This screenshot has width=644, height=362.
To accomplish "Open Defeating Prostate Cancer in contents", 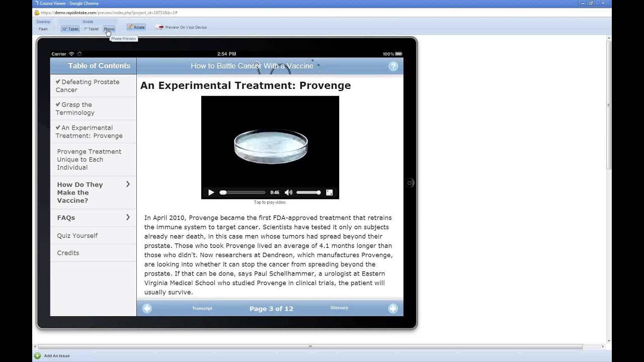I will (93, 86).
